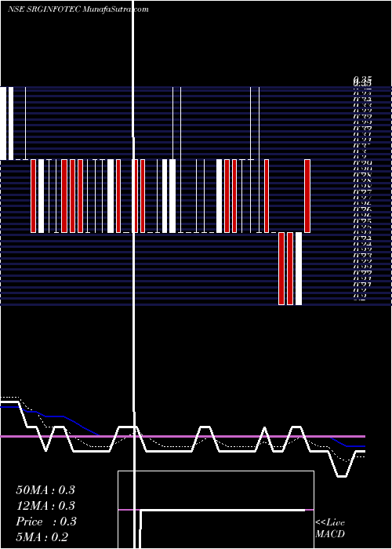The image size is (392, 549).
Task: Click the 5MA : 0.2 value
Action: (42, 537)
